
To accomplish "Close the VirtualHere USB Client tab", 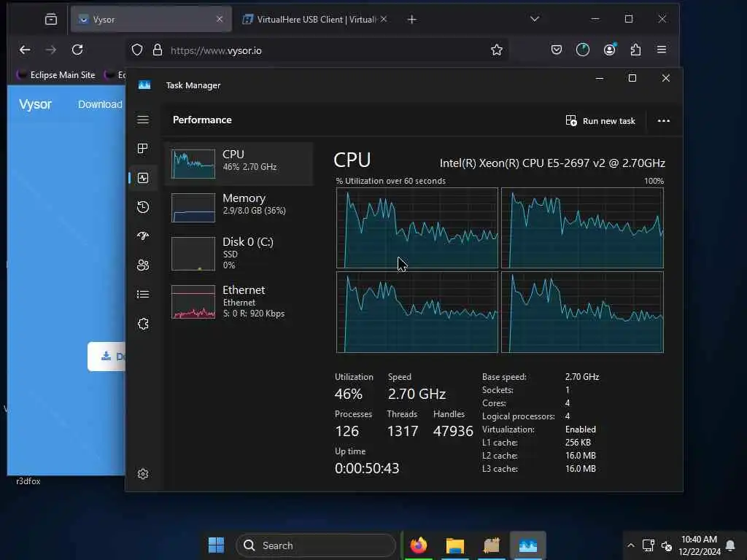I will click(384, 19).
